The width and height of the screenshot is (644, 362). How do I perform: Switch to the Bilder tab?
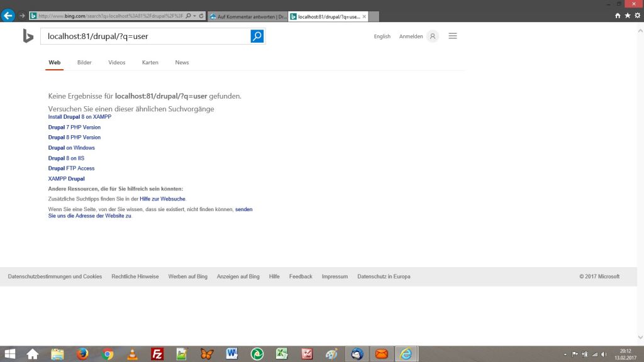[84, 63]
